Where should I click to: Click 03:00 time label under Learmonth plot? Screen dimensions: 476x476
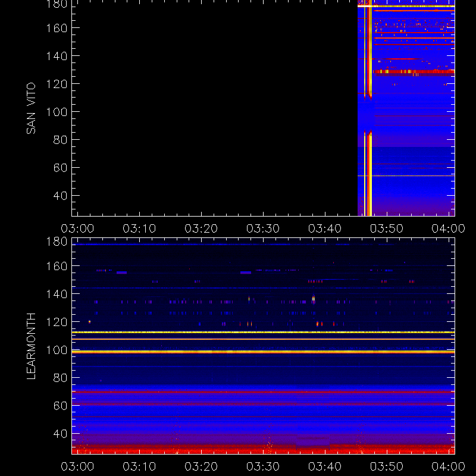(x=77, y=466)
